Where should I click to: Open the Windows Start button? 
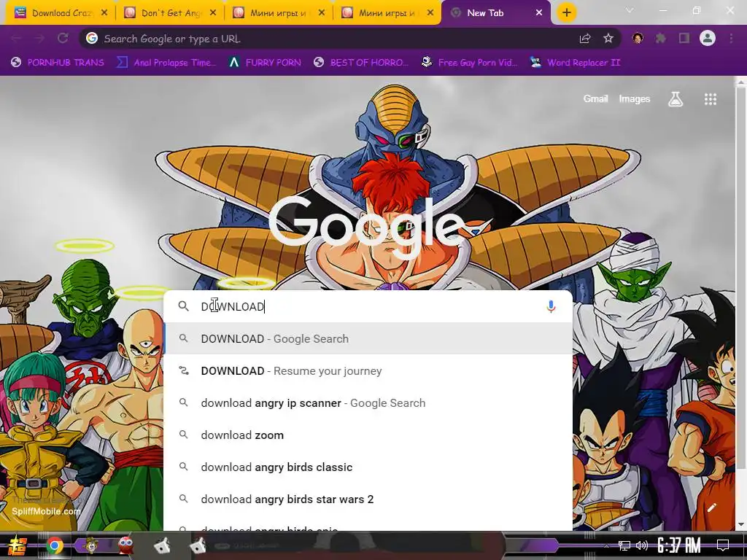pyautogui.click(x=18, y=545)
